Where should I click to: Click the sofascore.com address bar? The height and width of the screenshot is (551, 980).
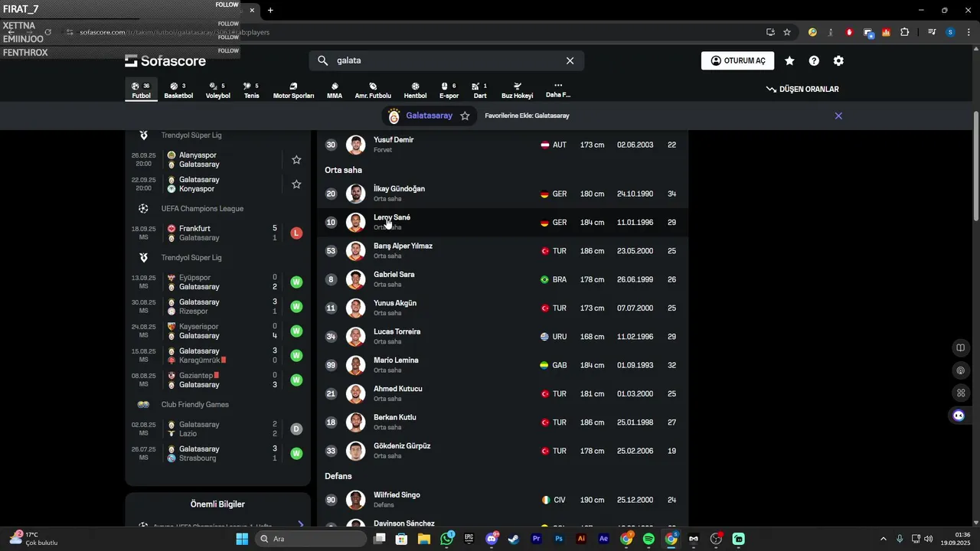pyautogui.click(x=413, y=32)
